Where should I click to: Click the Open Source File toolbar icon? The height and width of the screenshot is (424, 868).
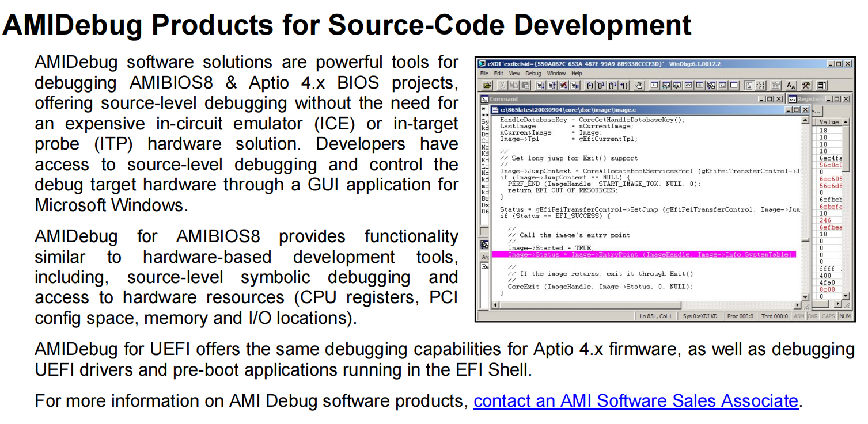(487, 85)
